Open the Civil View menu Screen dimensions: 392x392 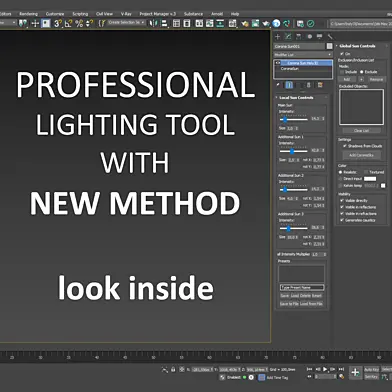tap(104, 14)
